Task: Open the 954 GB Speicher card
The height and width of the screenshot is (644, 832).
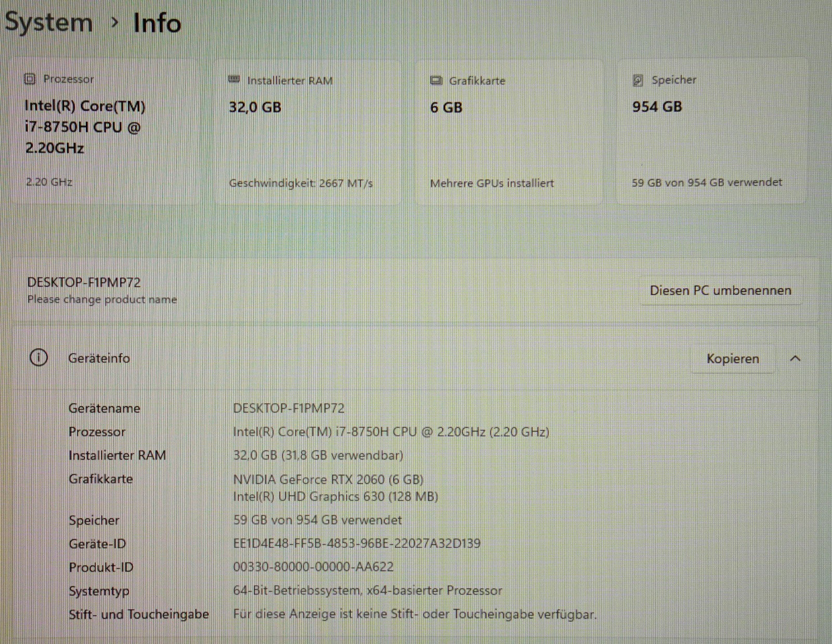Action: point(711,131)
